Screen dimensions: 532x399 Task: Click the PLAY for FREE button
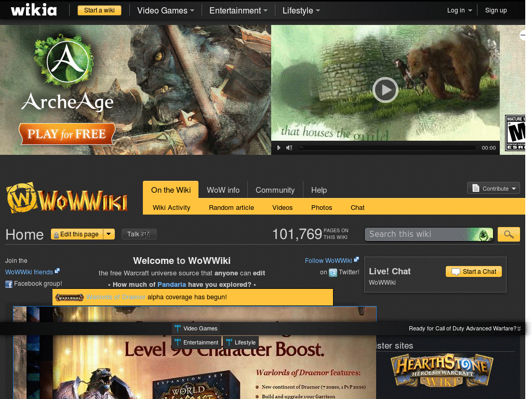coord(67,134)
